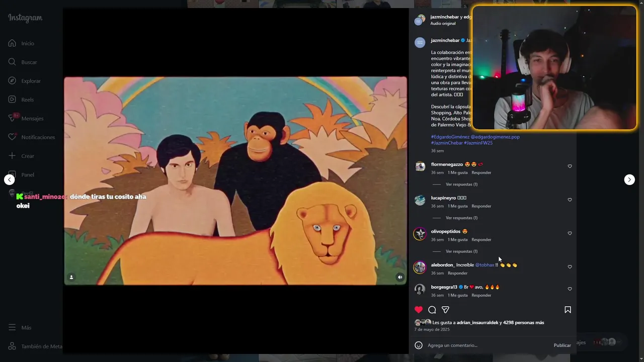Expand replies under flormenegazzo's comment
Image resolution: width=644 pixels, height=362 pixels.
click(x=461, y=185)
